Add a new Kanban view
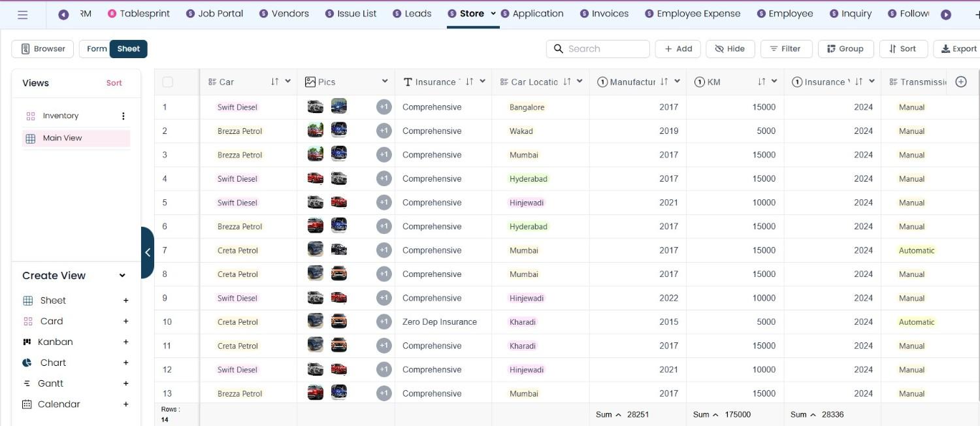 coord(126,342)
